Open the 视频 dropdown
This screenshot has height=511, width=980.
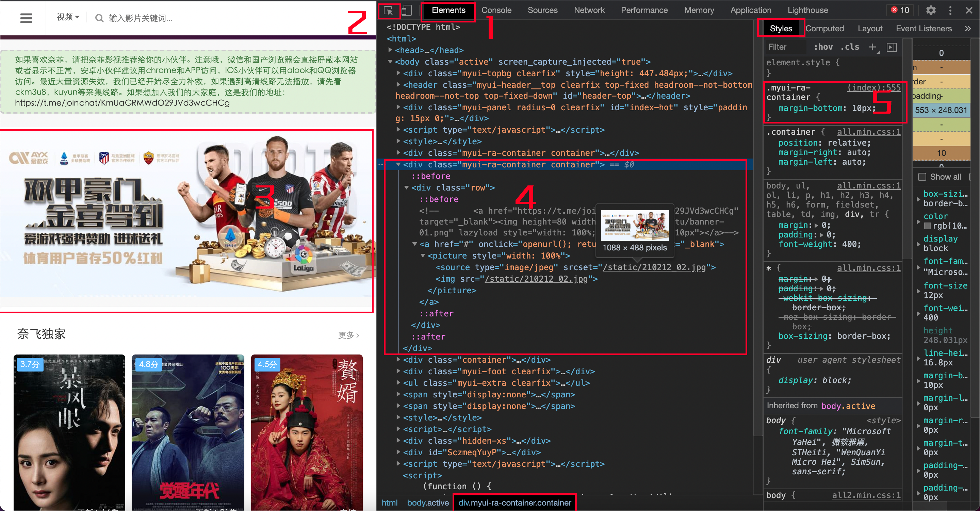[x=68, y=17]
